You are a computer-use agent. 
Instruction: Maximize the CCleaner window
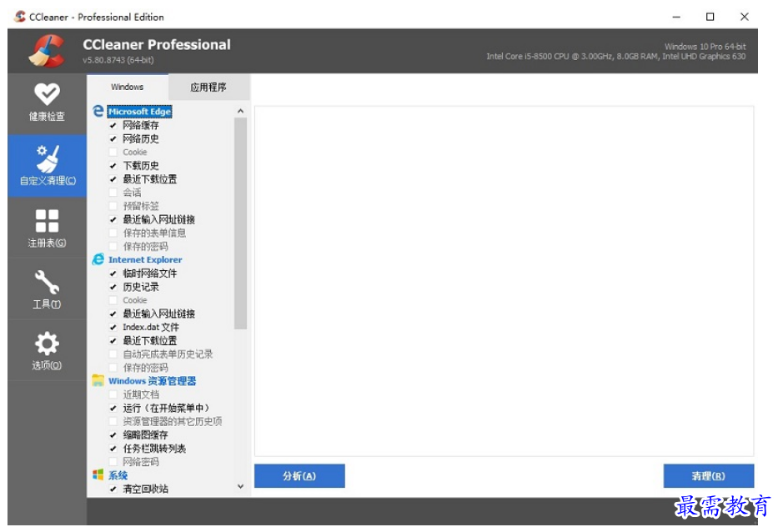710,17
